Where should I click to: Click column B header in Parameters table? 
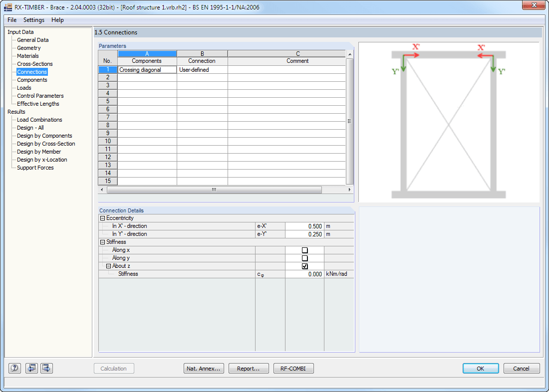tap(202, 54)
